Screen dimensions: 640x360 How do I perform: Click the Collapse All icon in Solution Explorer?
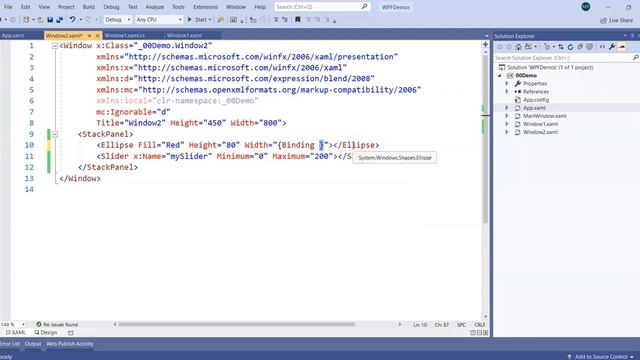pyautogui.click(x=580, y=47)
